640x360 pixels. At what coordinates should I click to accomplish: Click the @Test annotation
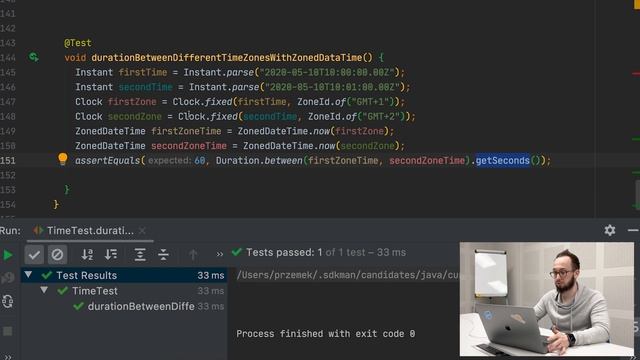[x=78, y=43]
